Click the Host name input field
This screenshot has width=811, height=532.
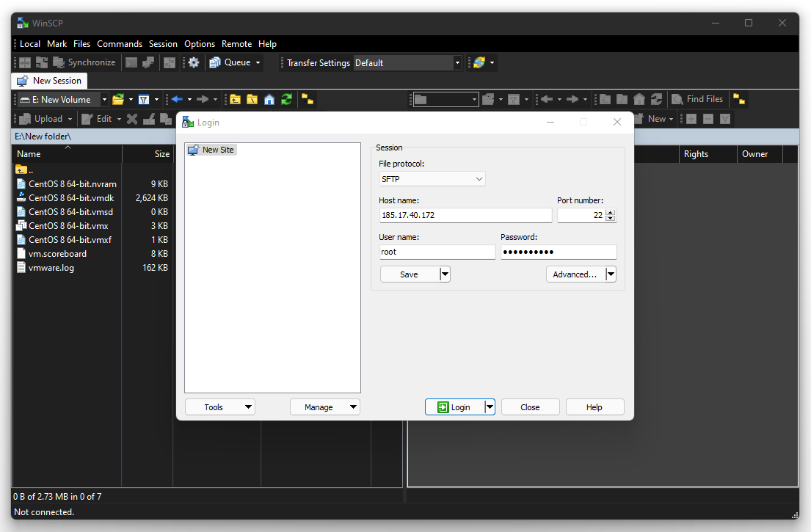click(465, 215)
